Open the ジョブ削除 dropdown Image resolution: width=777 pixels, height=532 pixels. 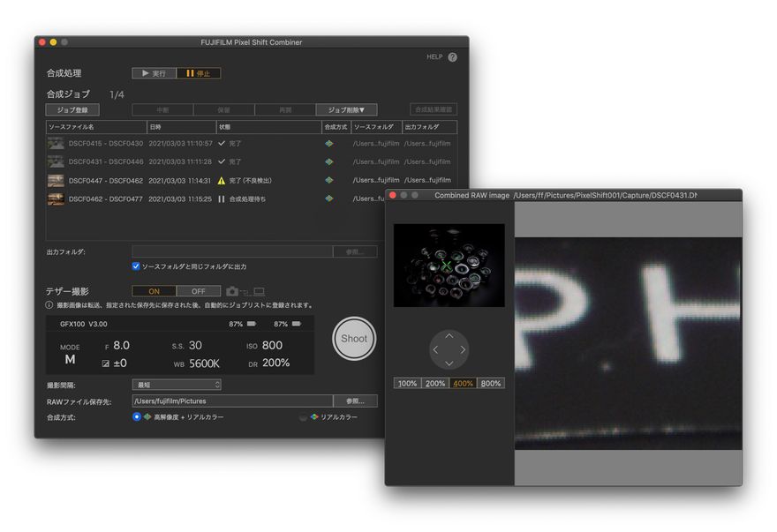(346, 109)
